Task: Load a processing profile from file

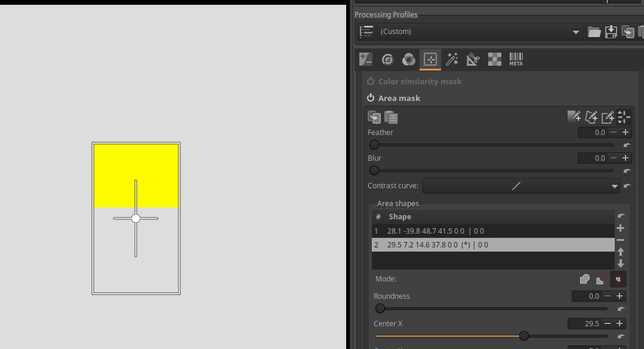Action: tap(594, 32)
